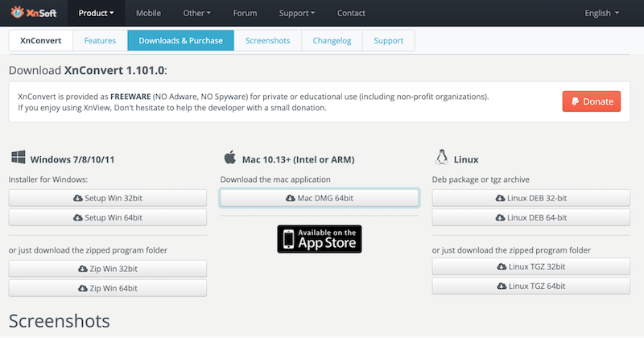This screenshot has width=644, height=338.
Task: Open the Available on the App Store badge
Action: click(x=320, y=239)
